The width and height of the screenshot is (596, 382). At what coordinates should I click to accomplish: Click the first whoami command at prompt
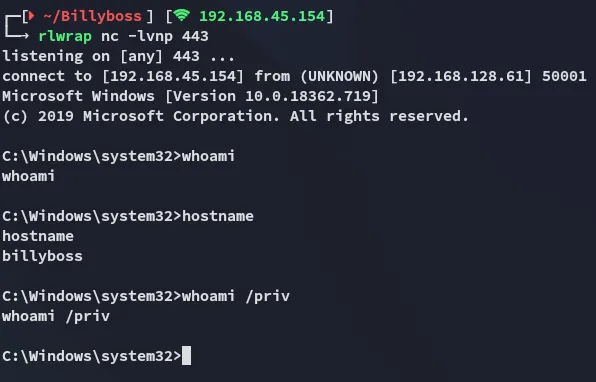pyautogui.click(x=208, y=156)
